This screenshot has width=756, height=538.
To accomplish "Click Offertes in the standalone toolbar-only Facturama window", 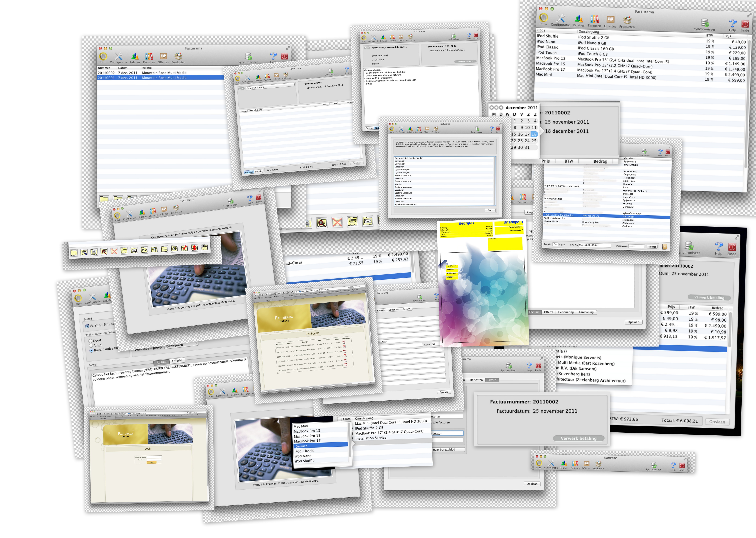I will tap(586, 465).
